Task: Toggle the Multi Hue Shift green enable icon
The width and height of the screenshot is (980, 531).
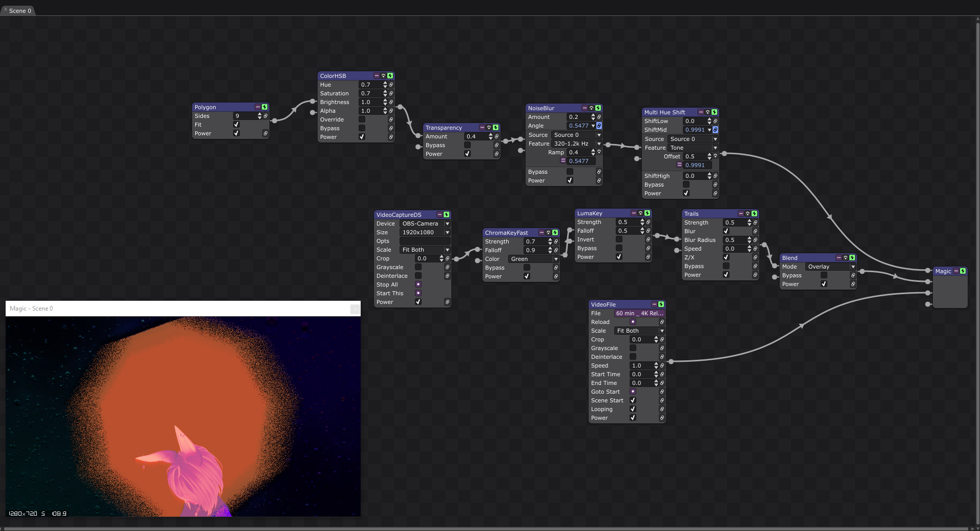Action: pyautogui.click(x=715, y=112)
